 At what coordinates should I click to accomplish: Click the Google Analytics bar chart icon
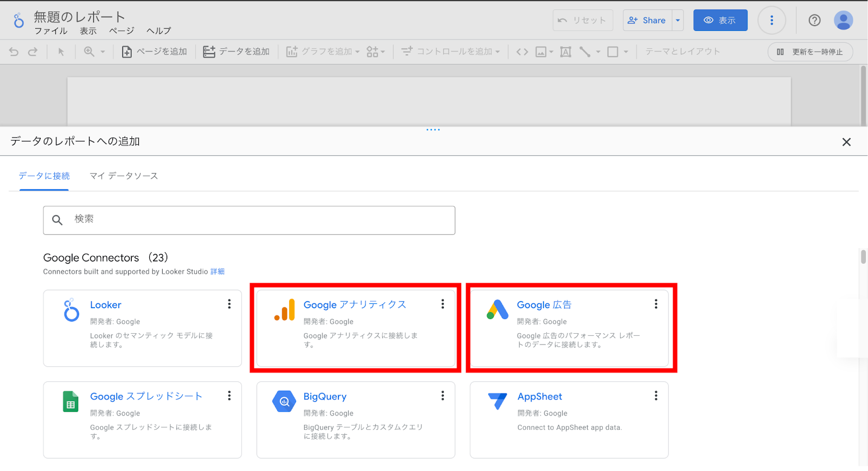click(285, 310)
